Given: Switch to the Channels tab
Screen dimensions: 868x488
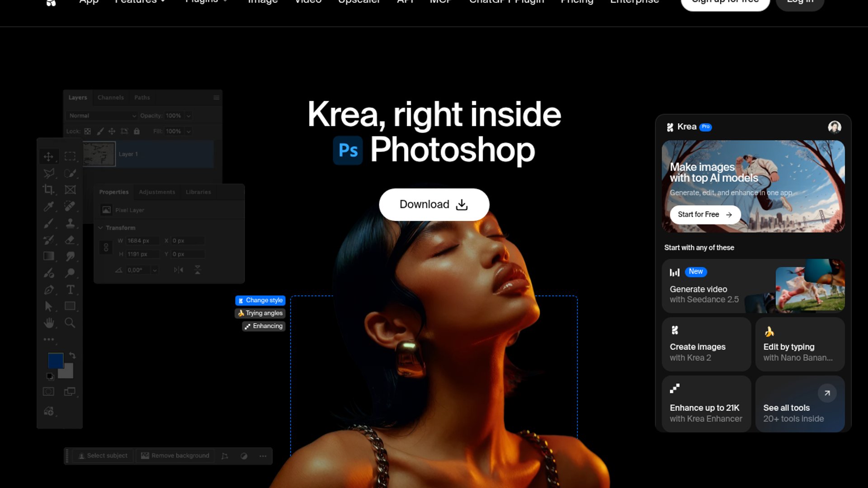Looking at the screenshot, I should pos(111,98).
